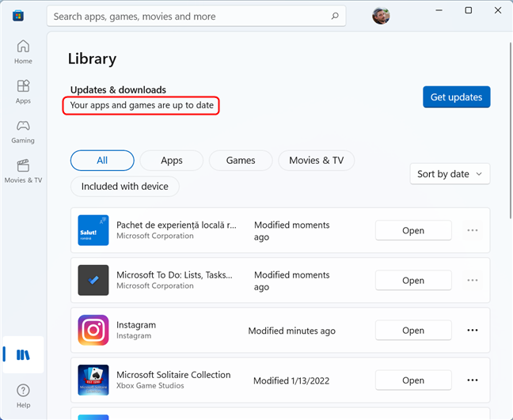Click the Pachet de experiență locală app icon
The width and height of the screenshot is (513, 420).
[93, 230]
